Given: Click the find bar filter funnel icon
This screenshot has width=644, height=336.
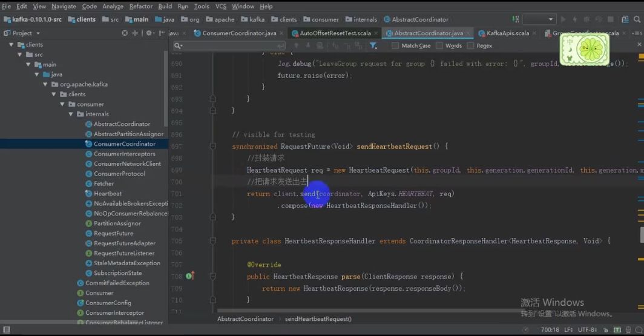Looking at the screenshot, I should click(x=373, y=45).
